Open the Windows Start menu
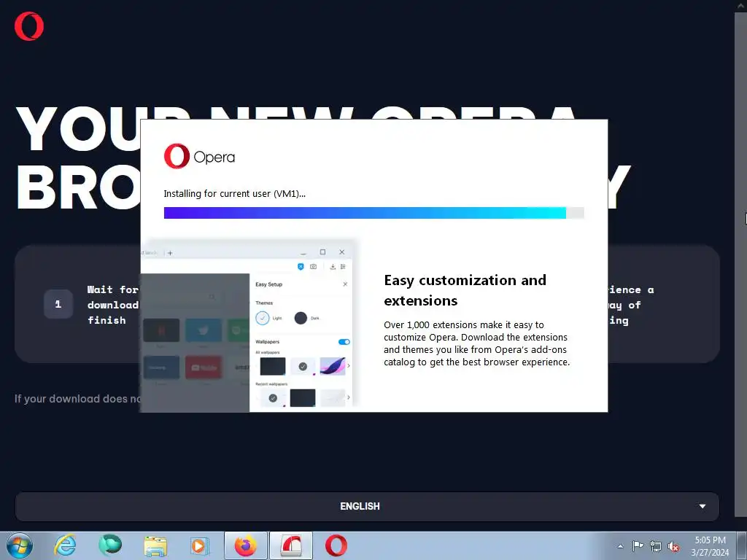 (20, 545)
